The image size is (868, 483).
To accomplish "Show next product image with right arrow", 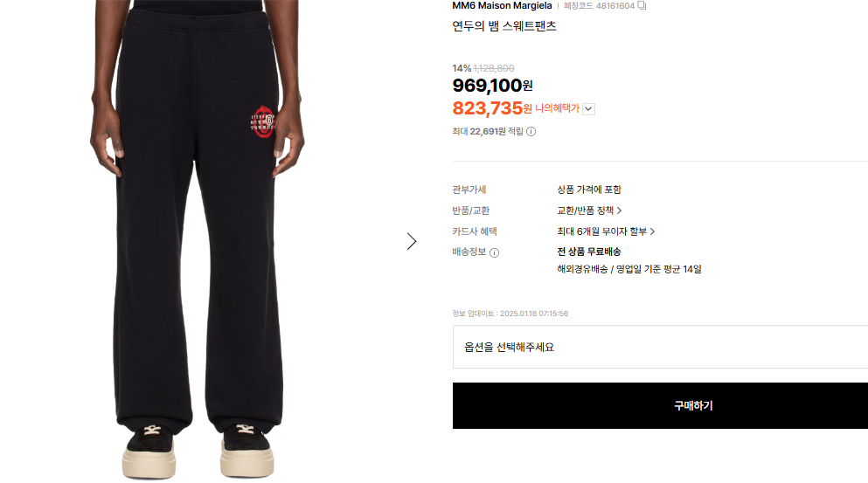I will click(412, 241).
